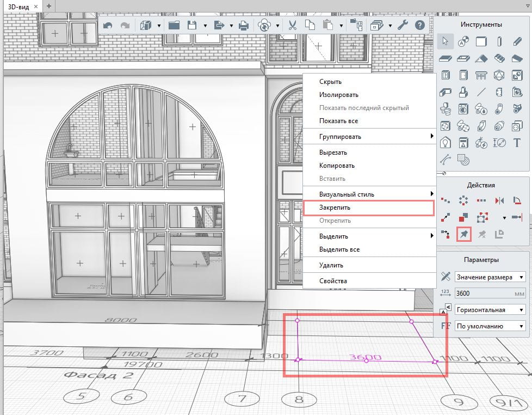Open the Значение размера dropdown

coord(490,277)
